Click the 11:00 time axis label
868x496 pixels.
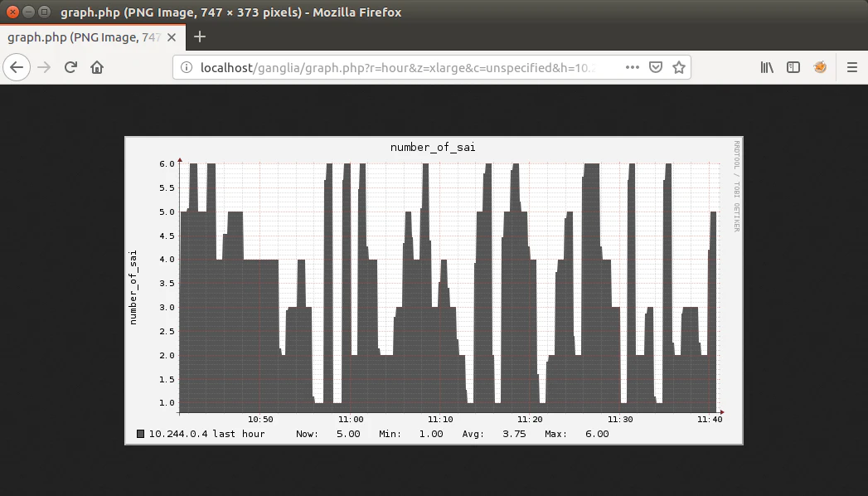[x=351, y=420]
